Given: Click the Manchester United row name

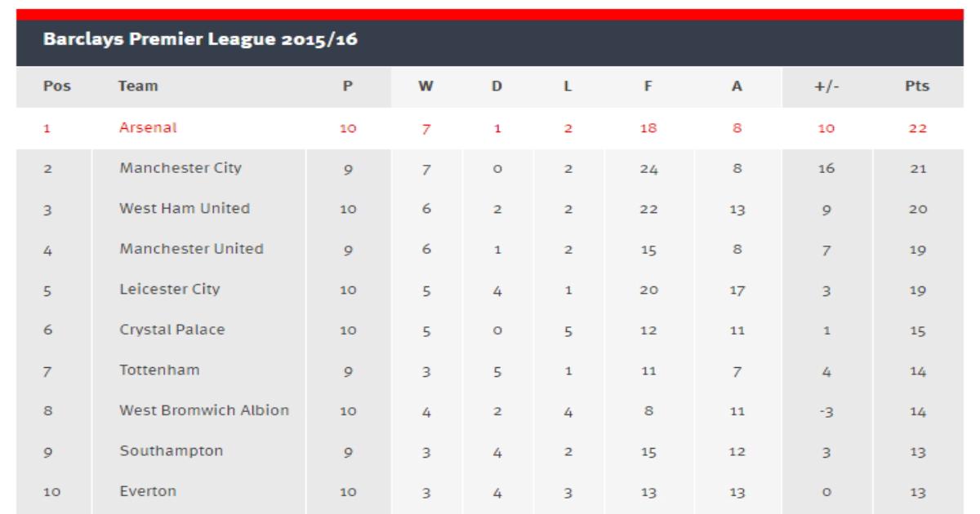Looking at the screenshot, I should pos(191,249).
